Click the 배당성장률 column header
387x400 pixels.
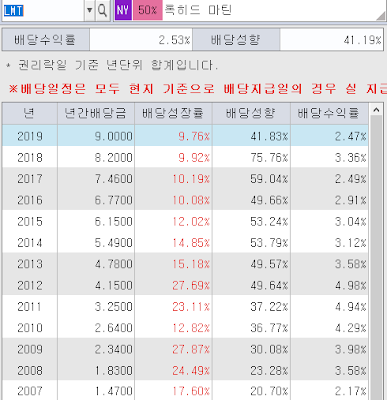tap(173, 114)
